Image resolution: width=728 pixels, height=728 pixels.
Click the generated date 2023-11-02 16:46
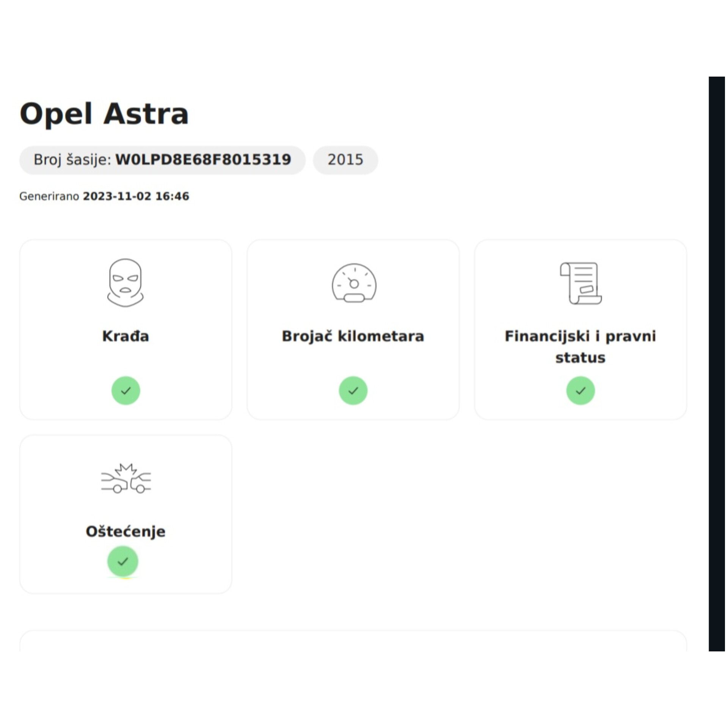(136, 196)
